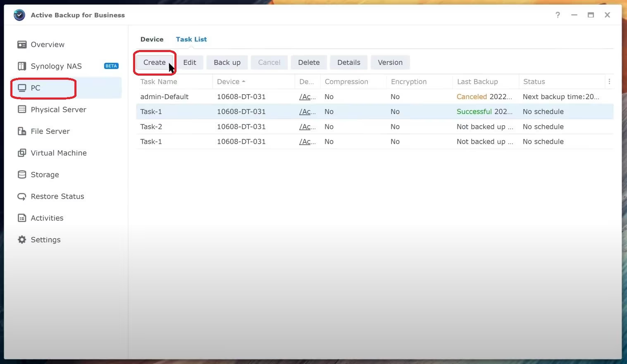627x364 pixels.
Task: Click the Active Backup for Business logo icon
Action: (x=19, y=15)
